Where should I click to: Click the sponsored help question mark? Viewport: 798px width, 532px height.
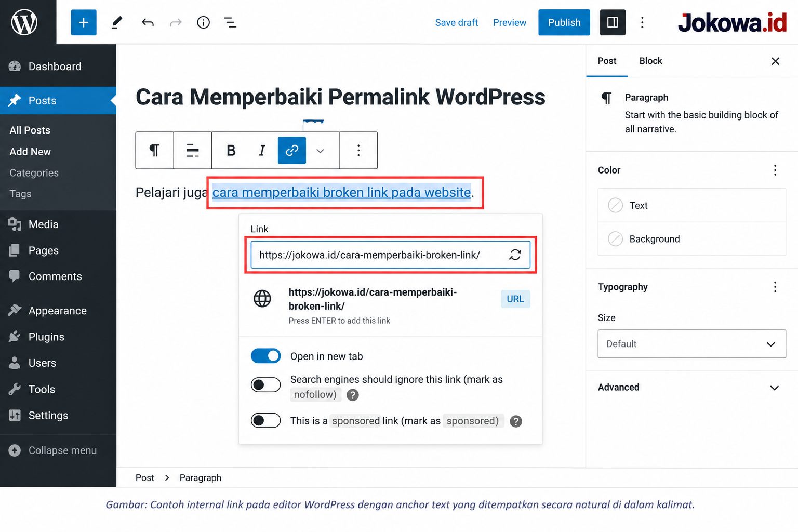(x=516, y=421)
